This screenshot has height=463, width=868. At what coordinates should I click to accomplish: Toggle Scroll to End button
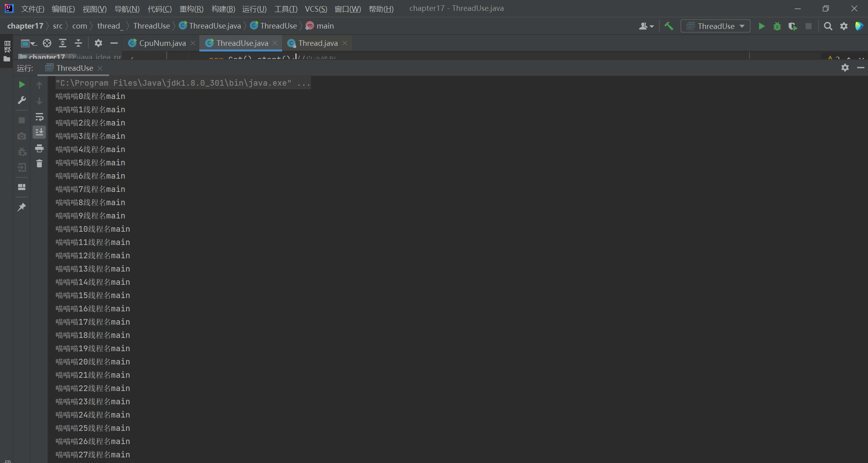pos(39,132)
